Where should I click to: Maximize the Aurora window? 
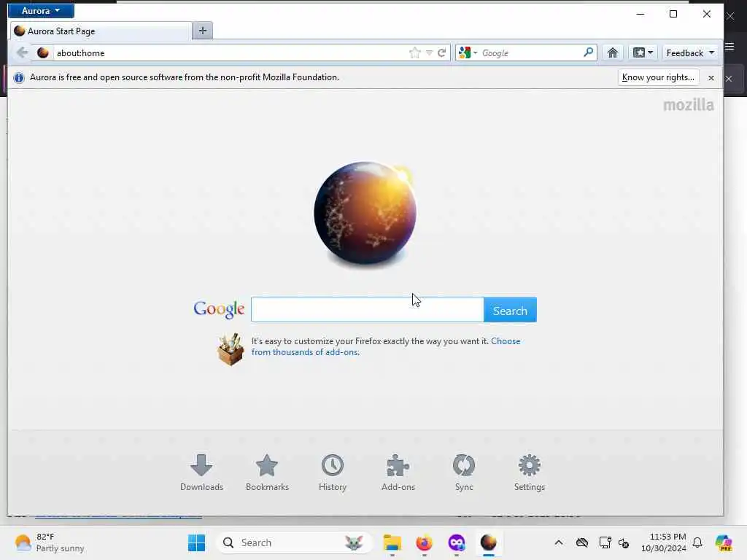pyautogui.click(x=673, y=14)
